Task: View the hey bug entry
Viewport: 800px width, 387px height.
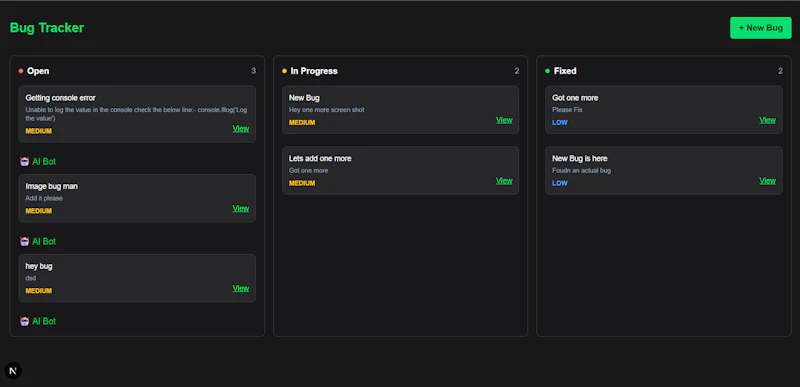Action: tap(241, 288)
